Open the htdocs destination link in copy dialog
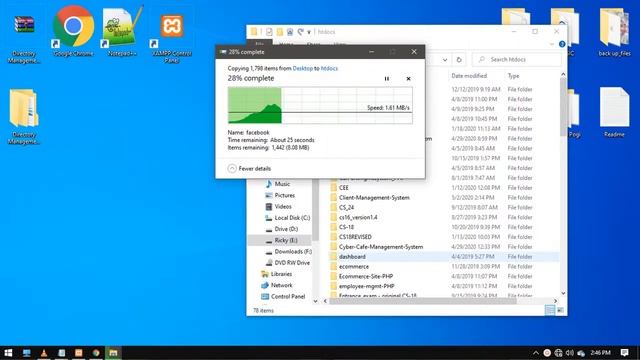This screenshot has height=360, width=640. (329, 68)
